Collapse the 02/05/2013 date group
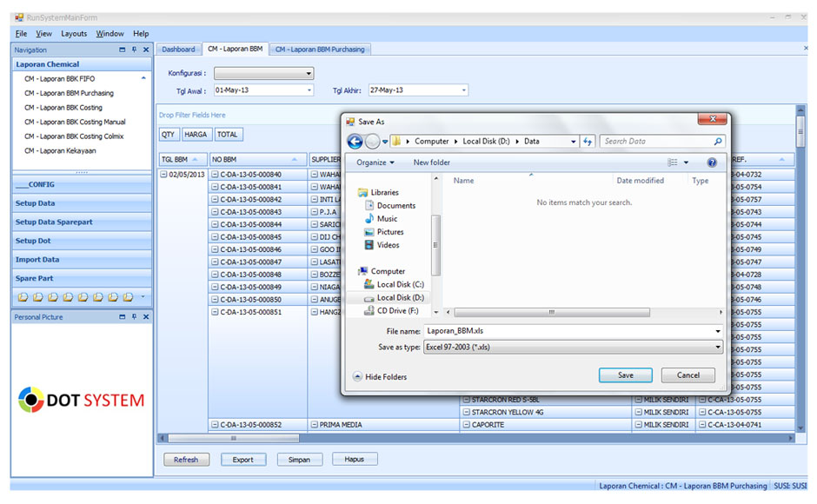This screenshot has width=817, height=504. tap(164, 175)
